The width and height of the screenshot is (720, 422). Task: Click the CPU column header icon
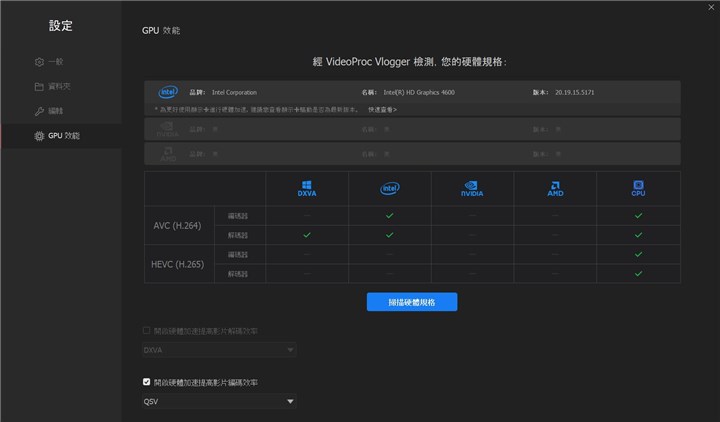(x=638, y=188)
